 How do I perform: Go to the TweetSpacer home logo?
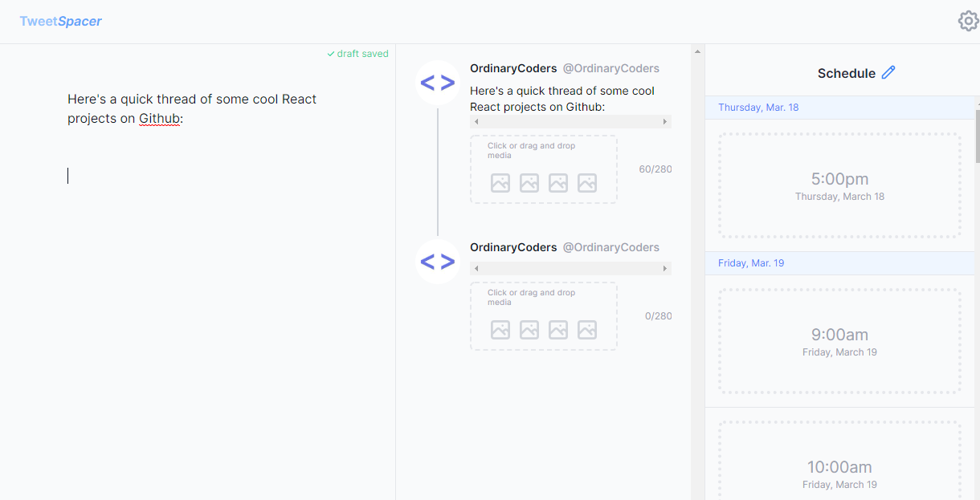click(x=61, y=21)
